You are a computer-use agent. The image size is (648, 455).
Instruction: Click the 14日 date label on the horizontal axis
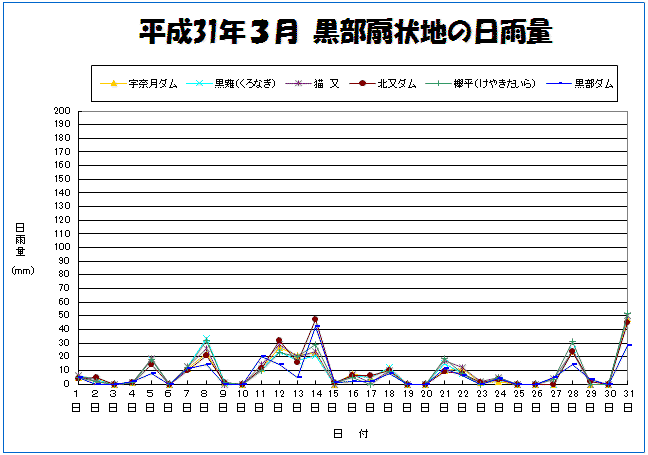coord(315,401)
